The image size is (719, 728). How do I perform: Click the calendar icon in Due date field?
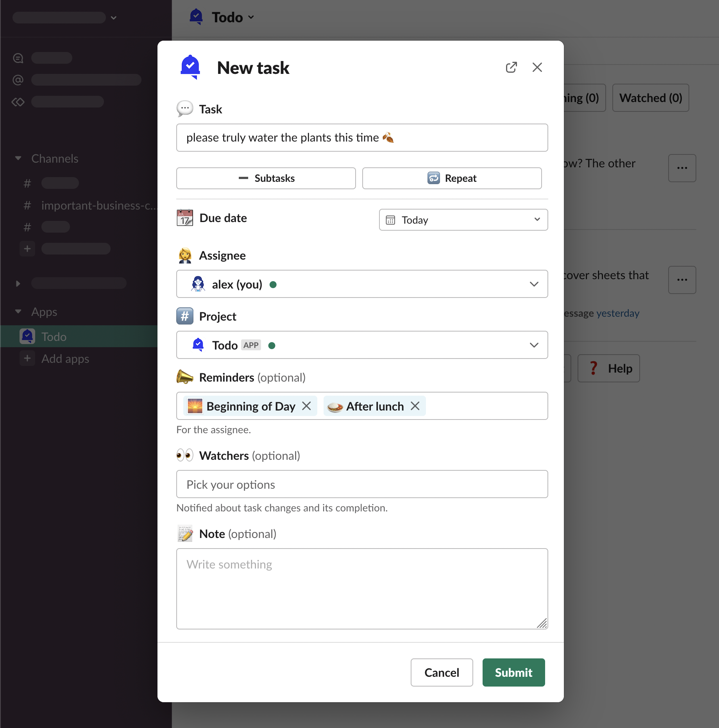coord(390,220)
